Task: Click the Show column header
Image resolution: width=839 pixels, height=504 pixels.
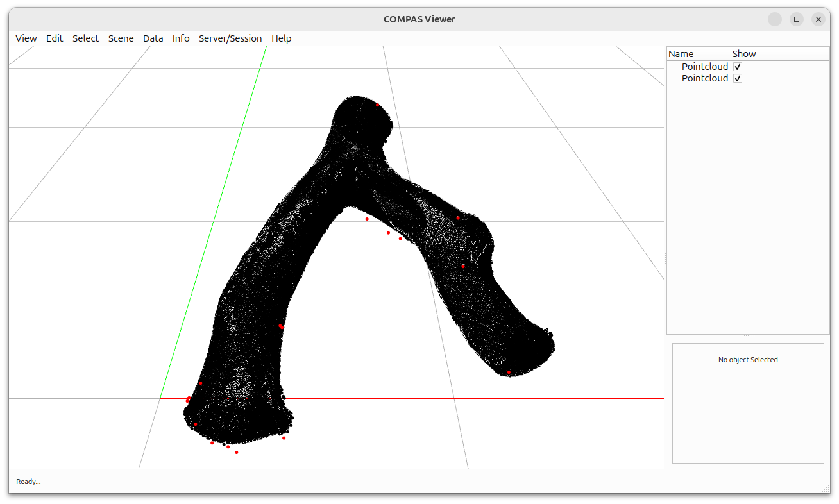Action: tap(743, 53)
